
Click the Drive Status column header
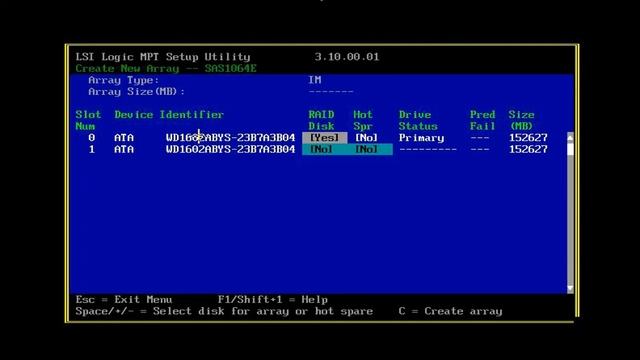(418, 120)
